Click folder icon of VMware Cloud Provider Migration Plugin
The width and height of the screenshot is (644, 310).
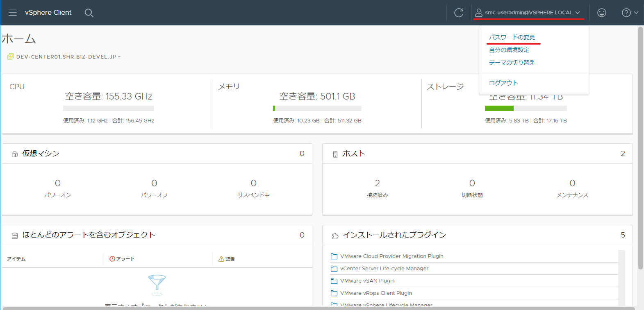point(334,256)
